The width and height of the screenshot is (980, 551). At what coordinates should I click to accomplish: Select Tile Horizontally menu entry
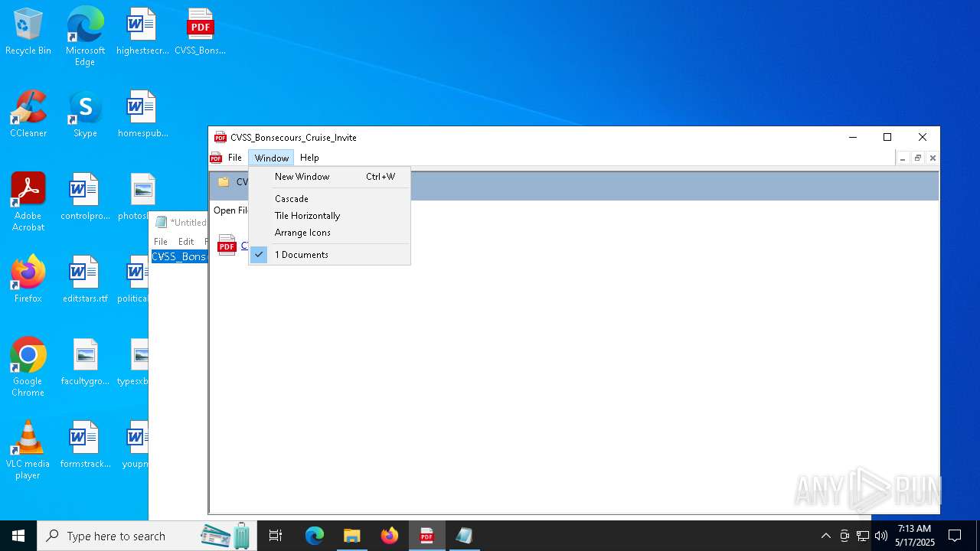[x=330, y=216]
